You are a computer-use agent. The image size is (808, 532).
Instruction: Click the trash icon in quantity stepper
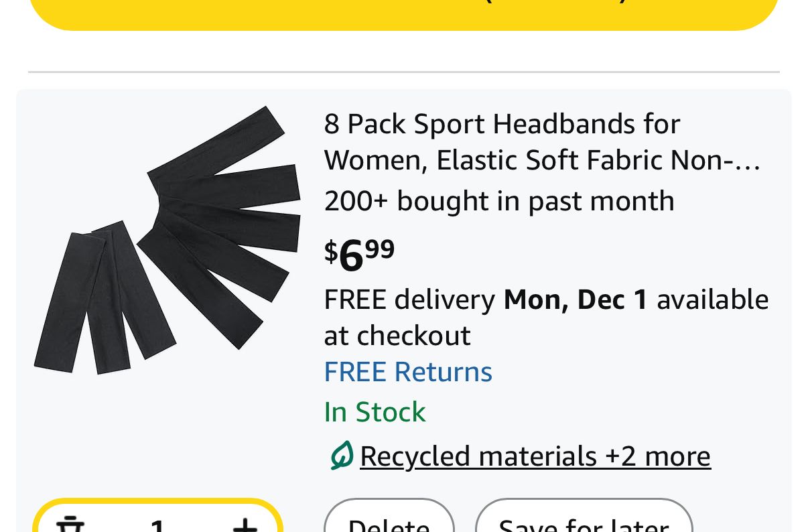pos(70,524)
